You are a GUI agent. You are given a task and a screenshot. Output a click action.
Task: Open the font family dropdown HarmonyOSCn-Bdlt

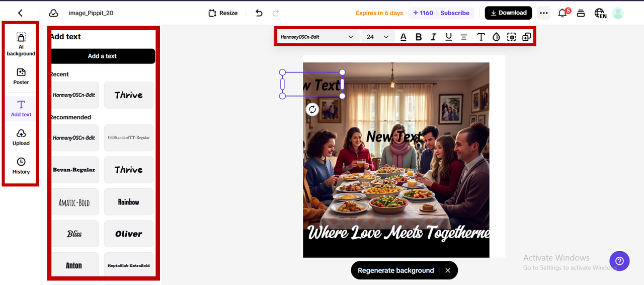tap(317, 37)
